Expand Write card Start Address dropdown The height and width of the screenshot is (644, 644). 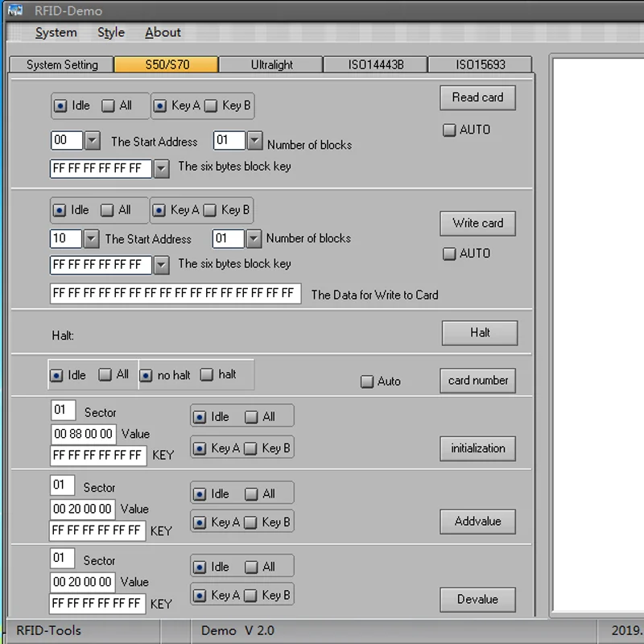[x=91, y=238]
